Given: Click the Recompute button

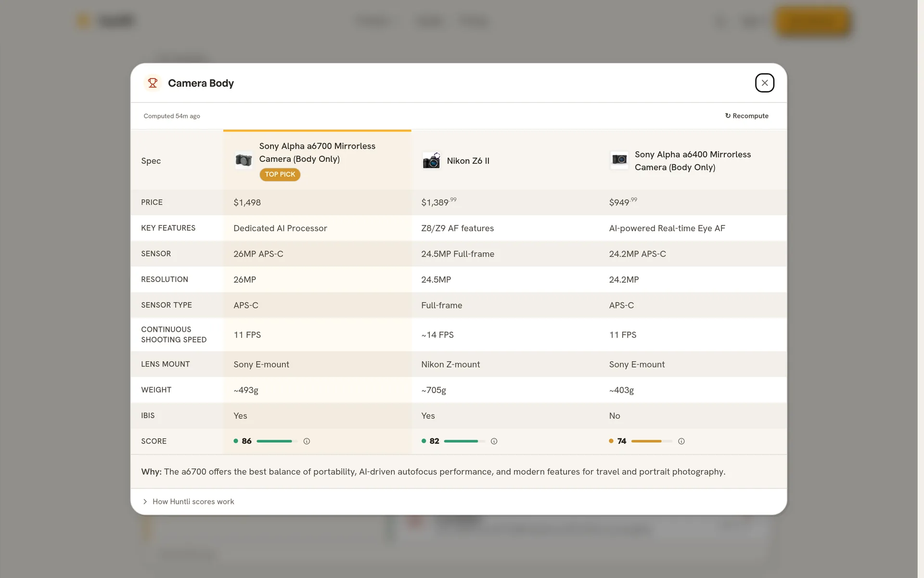Looking at the screenshot, I should (746, 116).
